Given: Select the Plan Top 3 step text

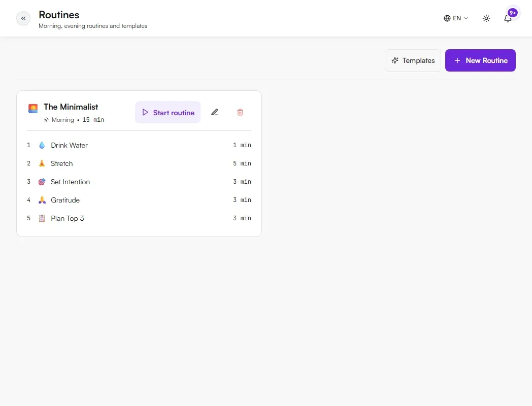Looking at the screenshot, I should click(x=68, y=218).
